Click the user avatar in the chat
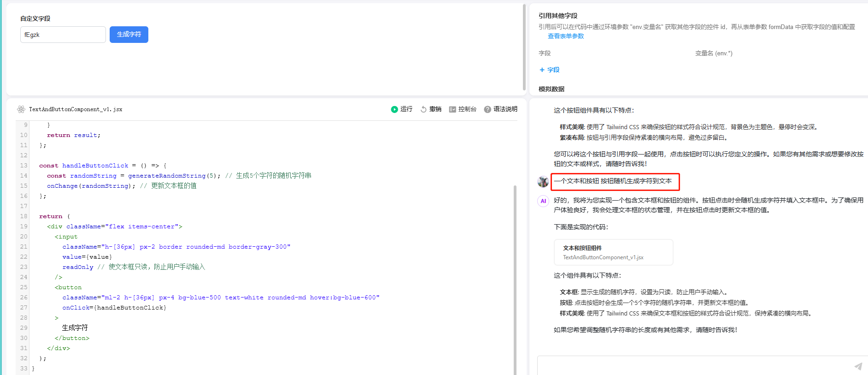Screen dimensions: 868x375 [x=543, y=181]
